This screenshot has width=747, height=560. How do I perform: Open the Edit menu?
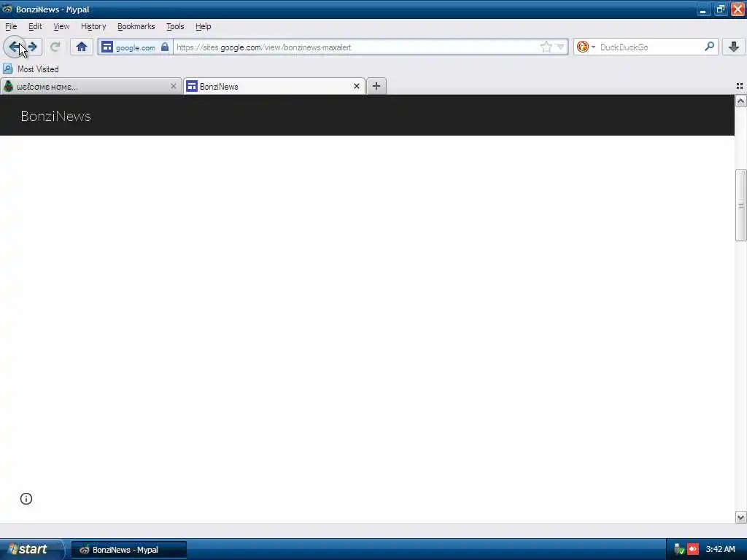pyautogui.click(x=35, y=26)
